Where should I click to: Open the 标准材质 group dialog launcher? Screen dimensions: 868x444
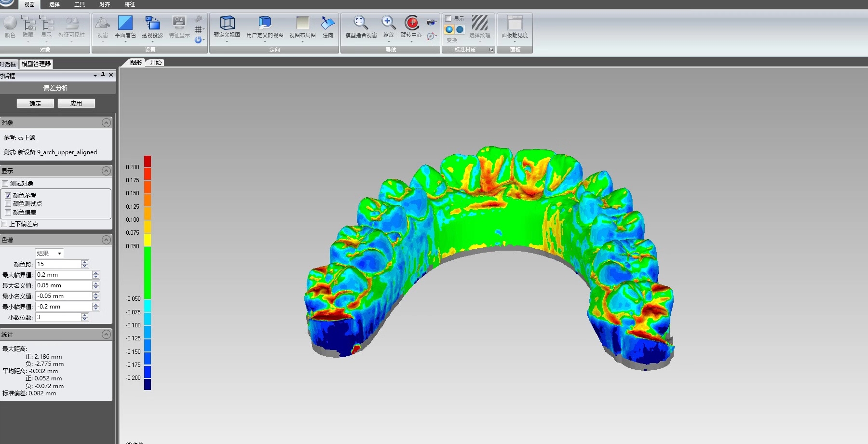[491, 50]
